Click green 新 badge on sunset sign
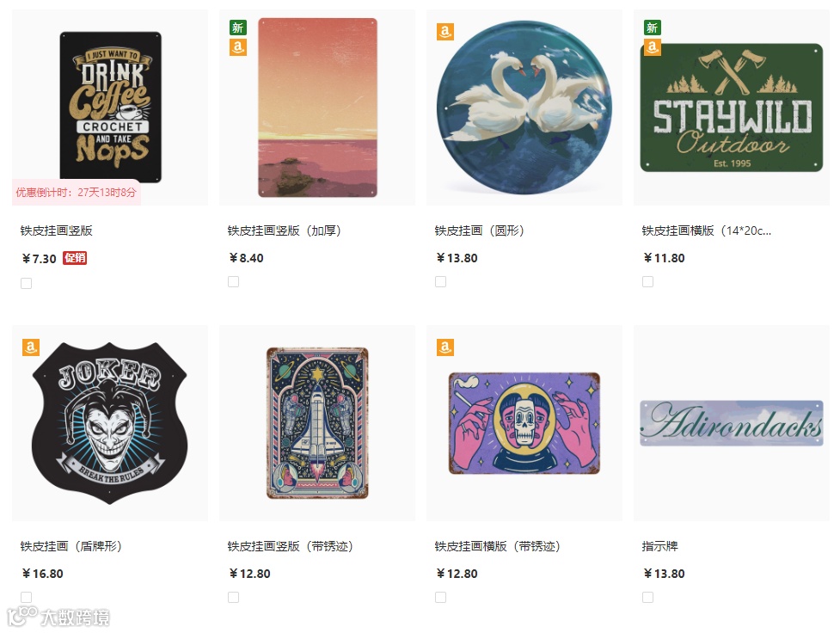Screen dimensions: 840x633 [238, 28]
